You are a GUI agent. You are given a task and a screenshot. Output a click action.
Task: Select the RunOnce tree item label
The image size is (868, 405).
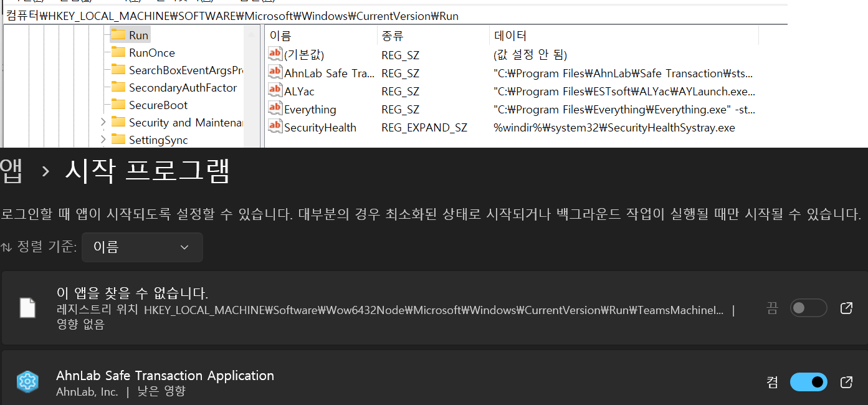point(152,53)
